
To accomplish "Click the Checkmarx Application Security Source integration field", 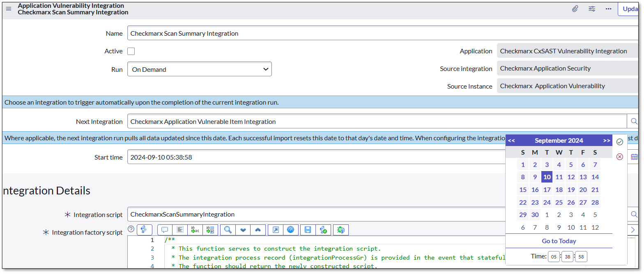I will (x=567, y=68).
